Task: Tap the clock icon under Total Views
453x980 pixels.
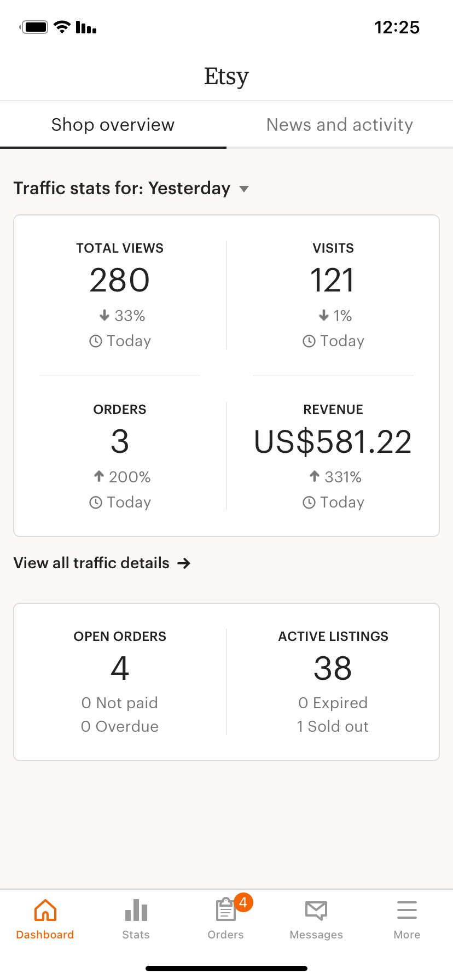Action: (96, 341)
